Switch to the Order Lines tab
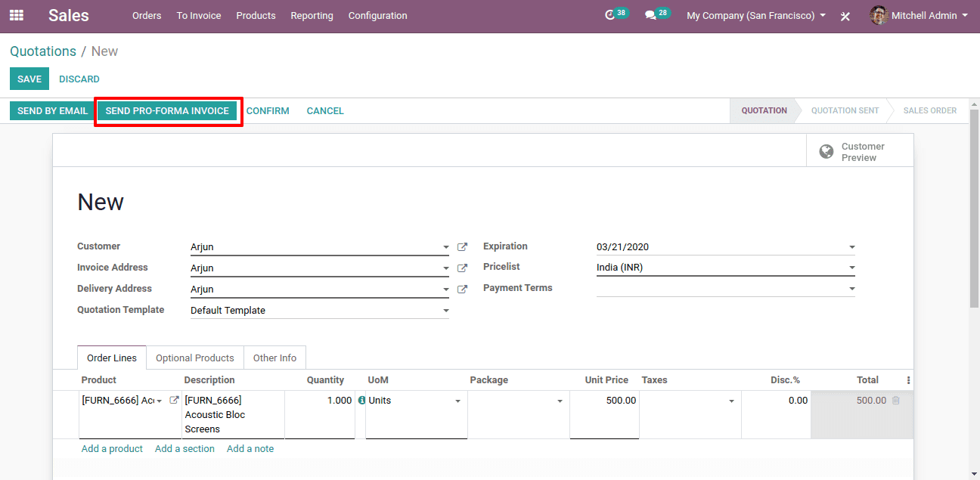The image size is (980, 480). point(112,358)
